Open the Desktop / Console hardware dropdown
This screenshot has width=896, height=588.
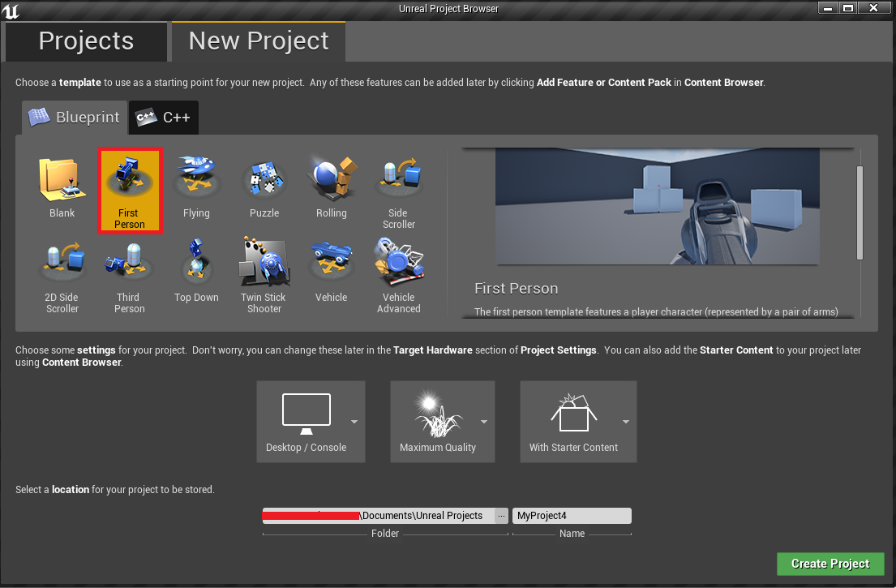(x=311, y=422)
